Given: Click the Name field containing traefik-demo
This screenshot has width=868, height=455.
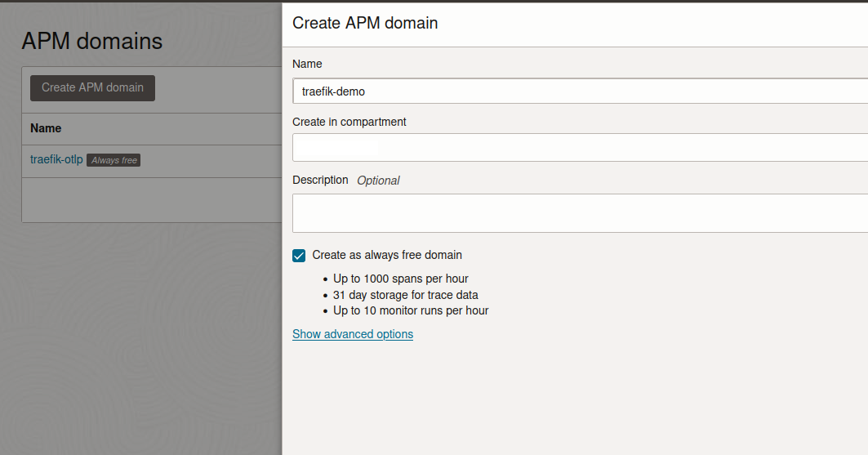Looking at the screenshot, I should [580, 91].
